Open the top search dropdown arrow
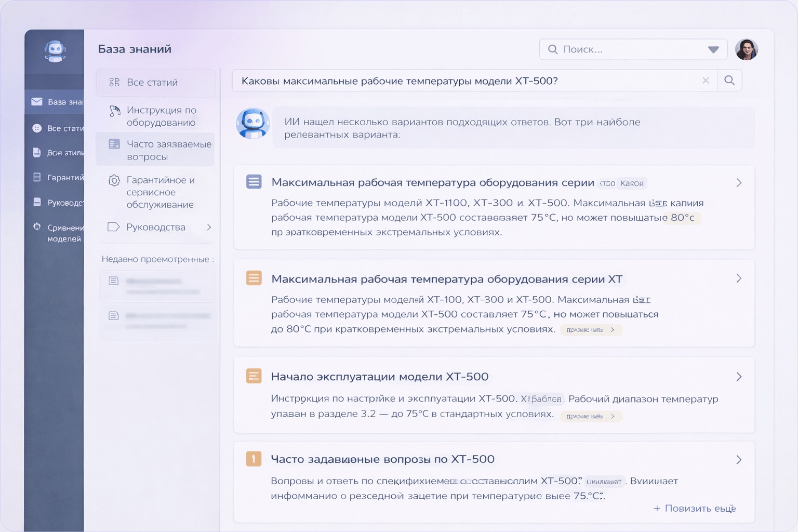Screen dimensions: 798x532 pos(713,50)
